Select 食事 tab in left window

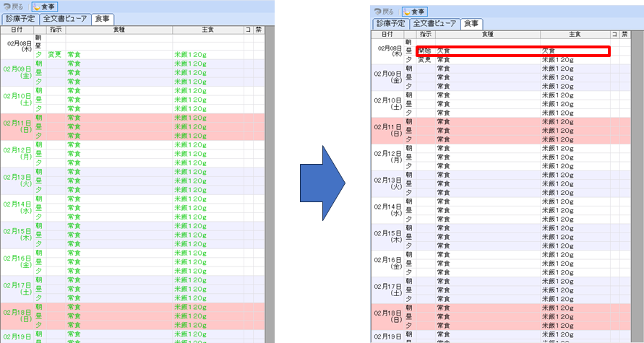click(x=102, y=19)
